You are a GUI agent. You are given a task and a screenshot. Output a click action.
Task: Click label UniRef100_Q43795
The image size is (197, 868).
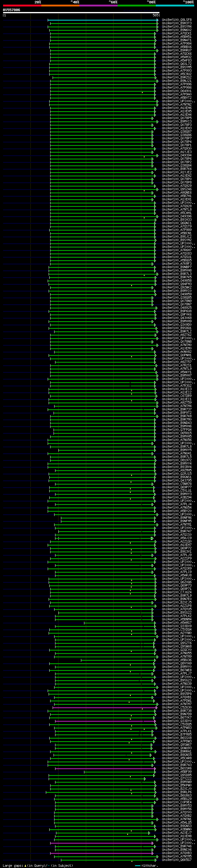177,481
